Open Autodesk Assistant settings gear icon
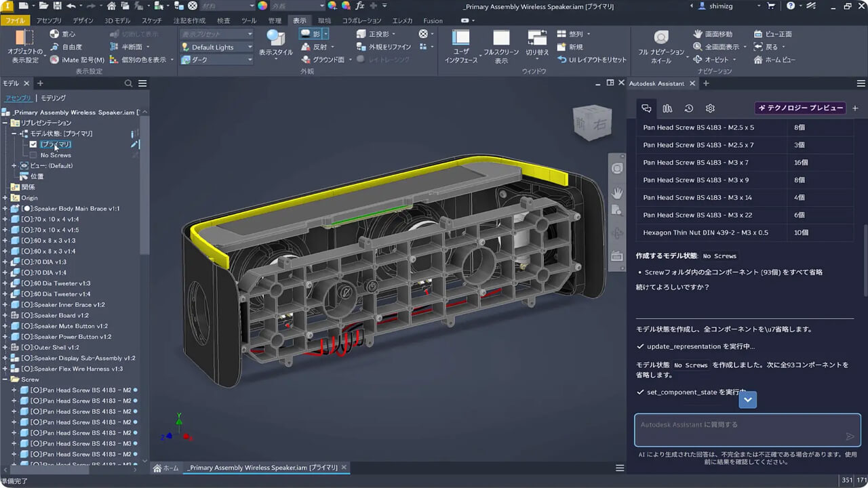868x488 pixels. 709,108
